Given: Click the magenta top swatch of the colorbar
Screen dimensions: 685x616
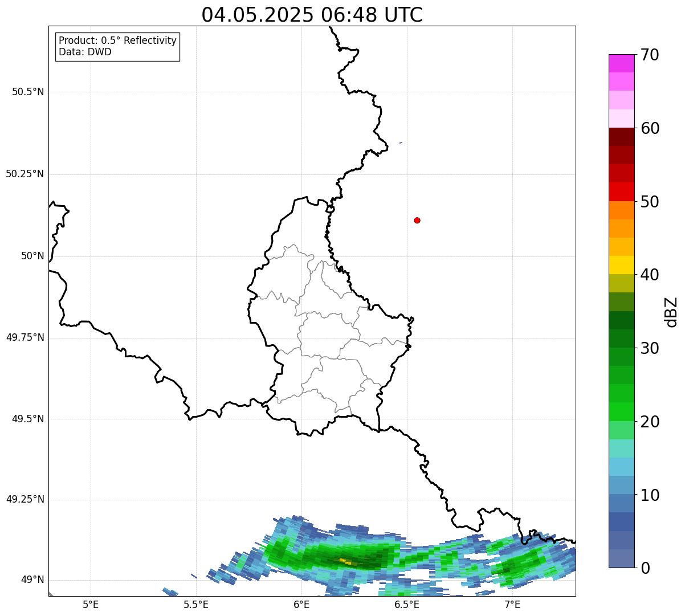Looking at the screenshot, I should [621, 63].
